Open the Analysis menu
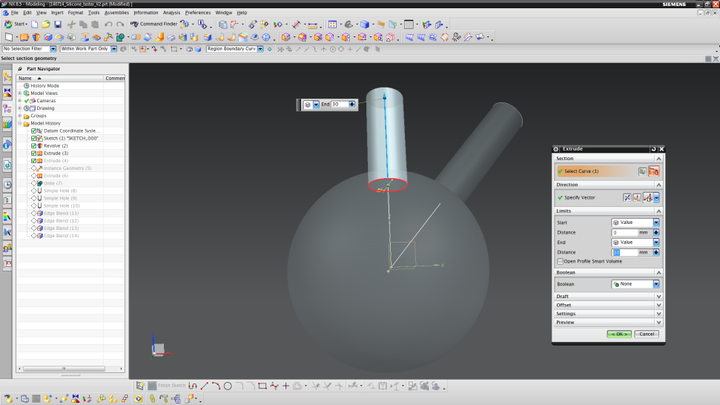 172,13
